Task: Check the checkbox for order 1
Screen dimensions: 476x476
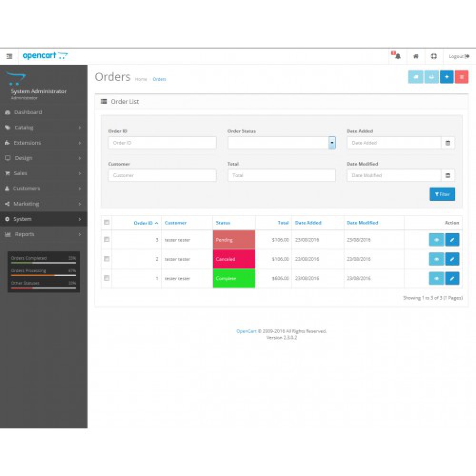Action: click(107, 278)
